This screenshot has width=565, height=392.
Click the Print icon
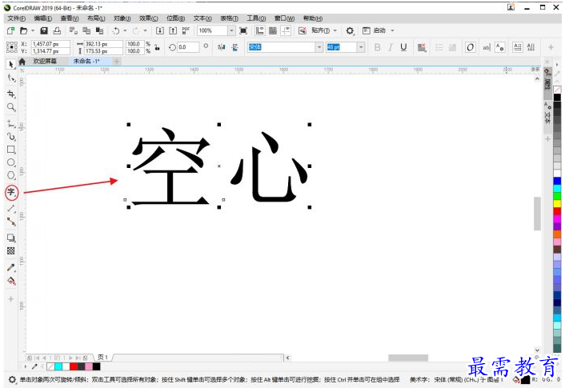tap(57, 30)
